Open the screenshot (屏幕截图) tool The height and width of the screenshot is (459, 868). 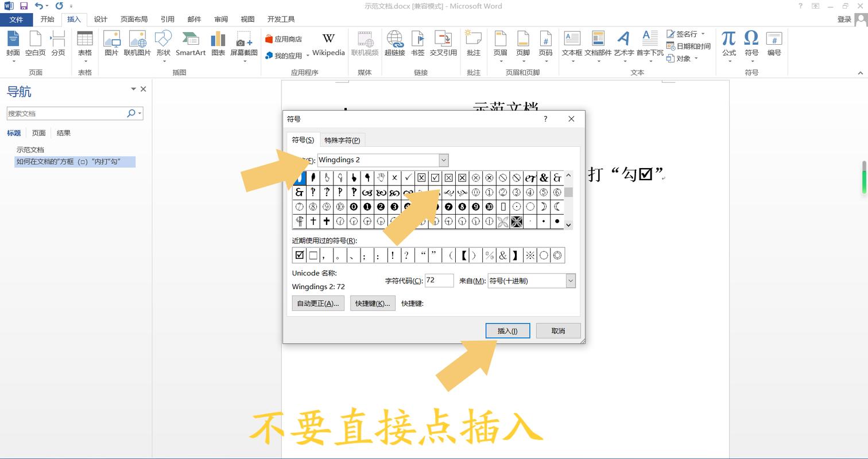244,46
